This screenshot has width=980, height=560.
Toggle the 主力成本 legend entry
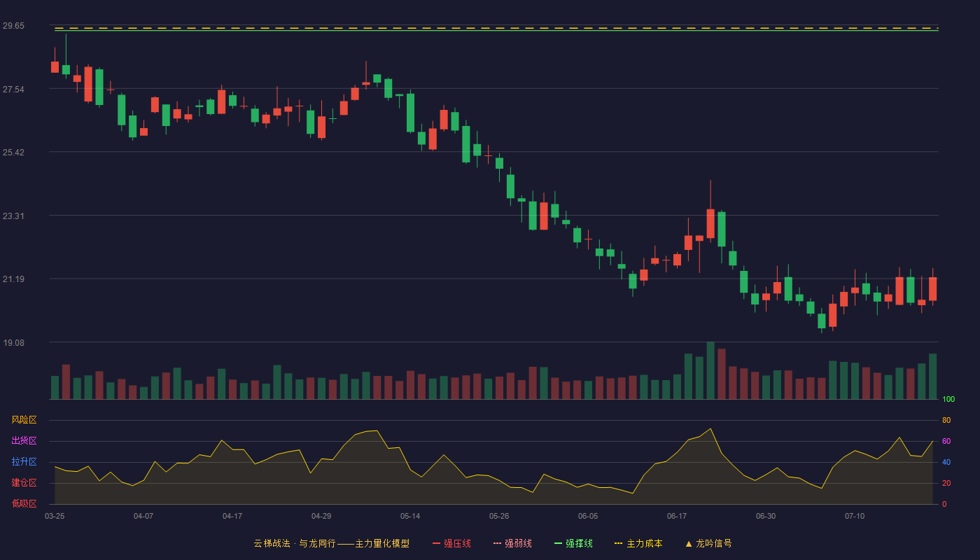point(638,543)
